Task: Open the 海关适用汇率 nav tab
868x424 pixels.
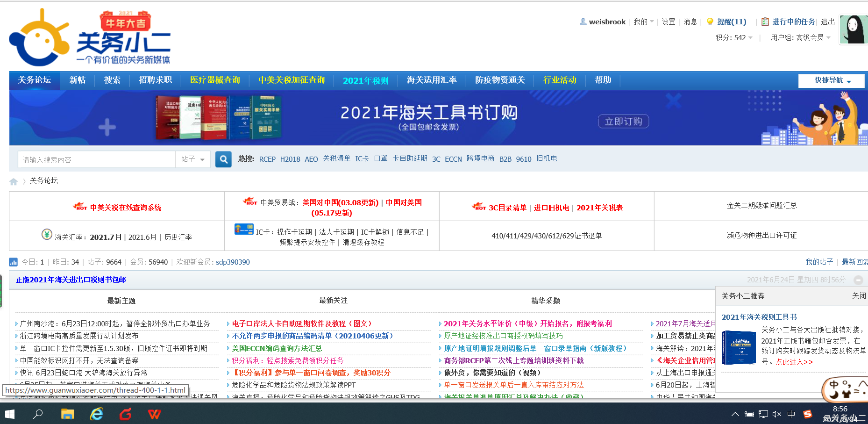Action: click(x=432, y=80)
